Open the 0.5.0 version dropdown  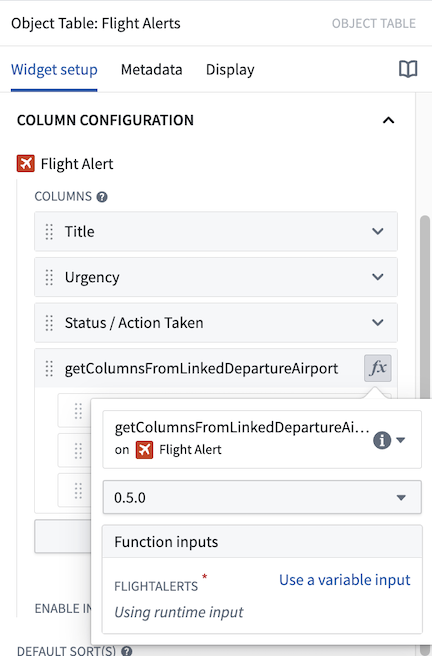[262, 497]
